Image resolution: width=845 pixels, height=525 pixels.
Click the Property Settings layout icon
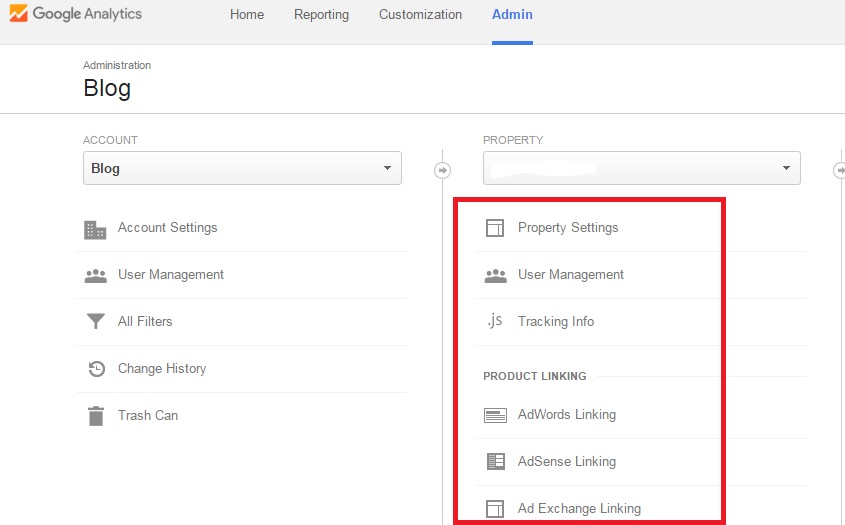click(x=495, y=228)
